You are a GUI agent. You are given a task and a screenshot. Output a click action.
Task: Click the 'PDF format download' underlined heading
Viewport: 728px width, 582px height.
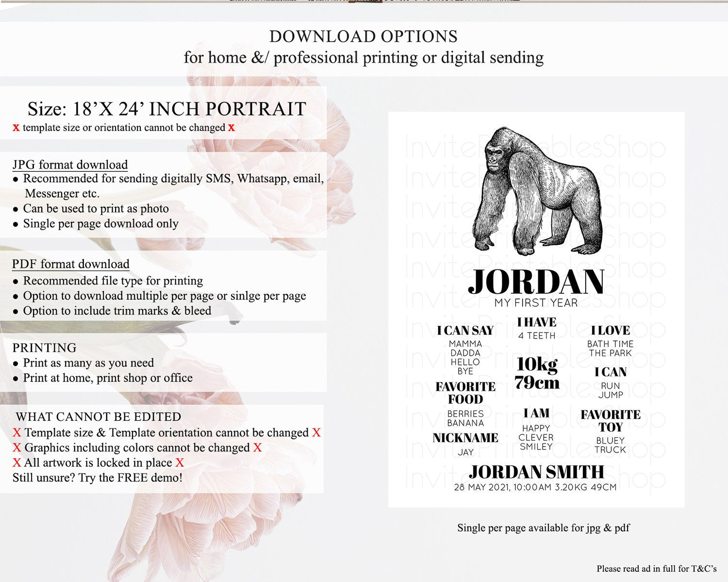[x=71, y=264]
